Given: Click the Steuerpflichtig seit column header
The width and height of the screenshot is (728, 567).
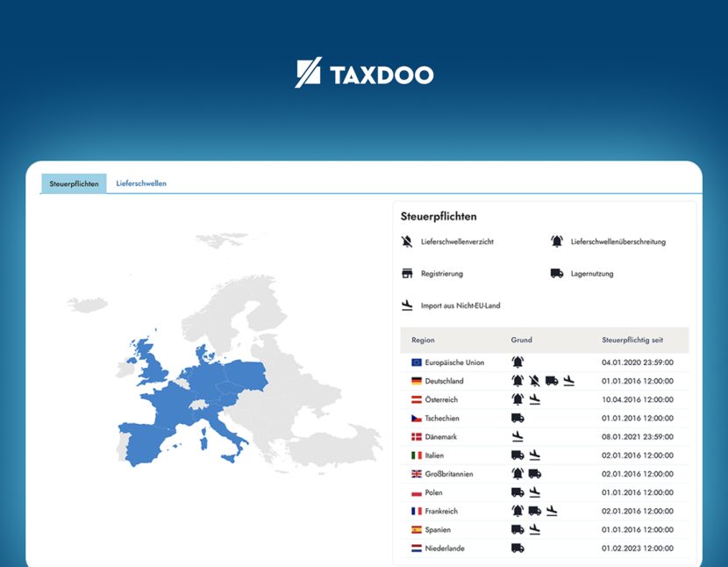Looking at the screenshot, I should pos(632,340).
